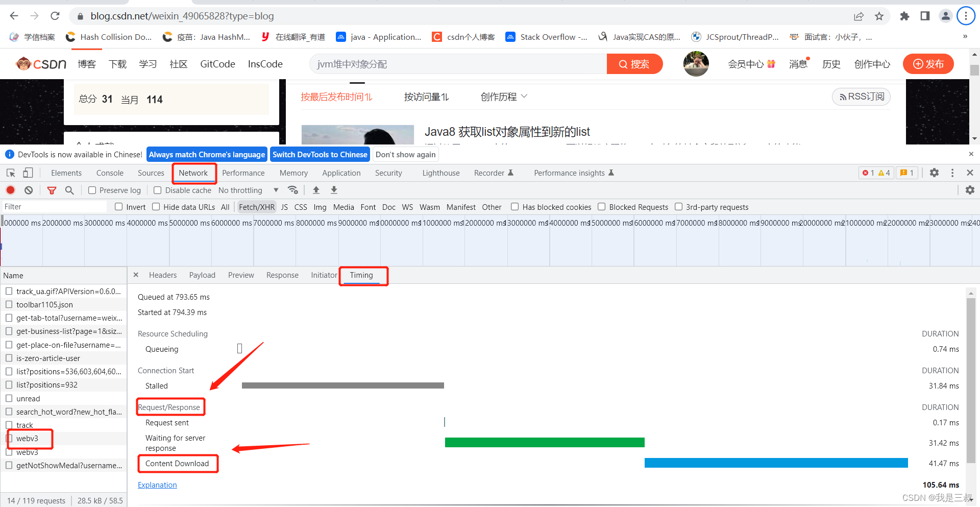Click Switch DevTools to Chinese button
The height and width of the screenshot is (507, 980).
[x=320, y=154]
